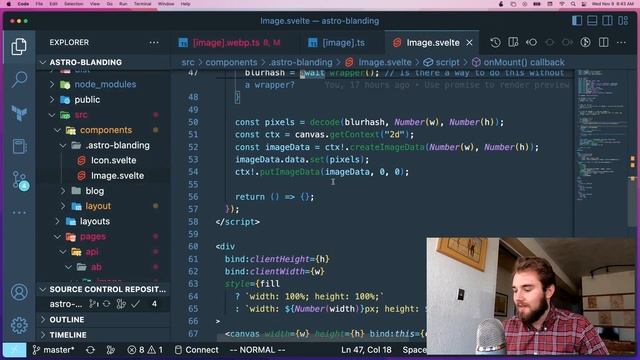Open Explorer more actions ellipsis
640x360 pixels.
click(x=153, y=42)
